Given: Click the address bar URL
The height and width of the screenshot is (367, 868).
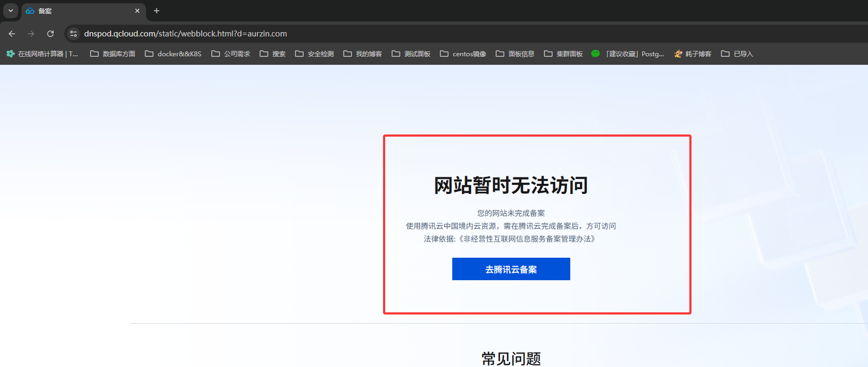Looking at the screenshot, I should pos(186,34).
